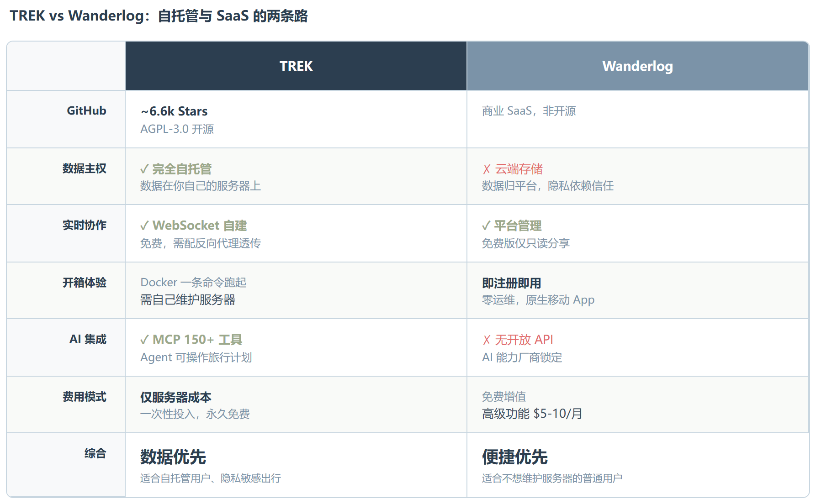Click '商业 SaaS，非开源' cell text

click(x=529, y=111)
